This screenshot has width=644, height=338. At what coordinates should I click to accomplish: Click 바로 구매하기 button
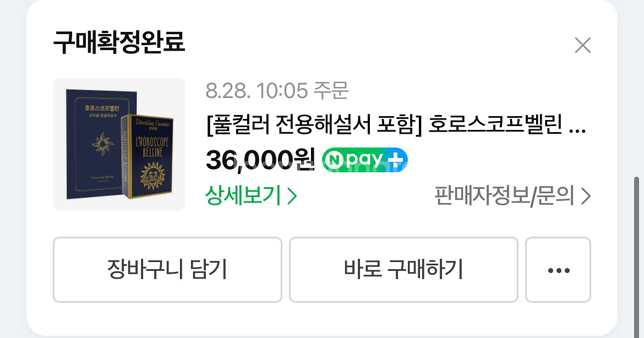coord(403,270)
